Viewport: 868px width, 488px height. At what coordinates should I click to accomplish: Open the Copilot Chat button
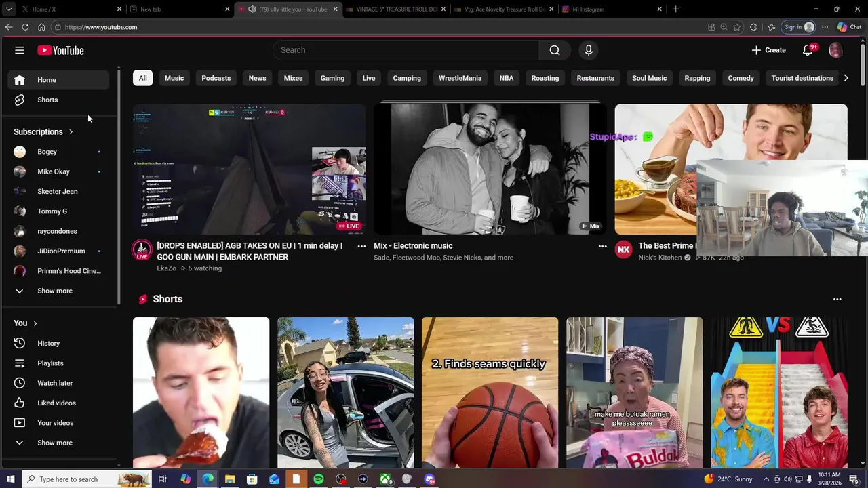tap(850, 27)
